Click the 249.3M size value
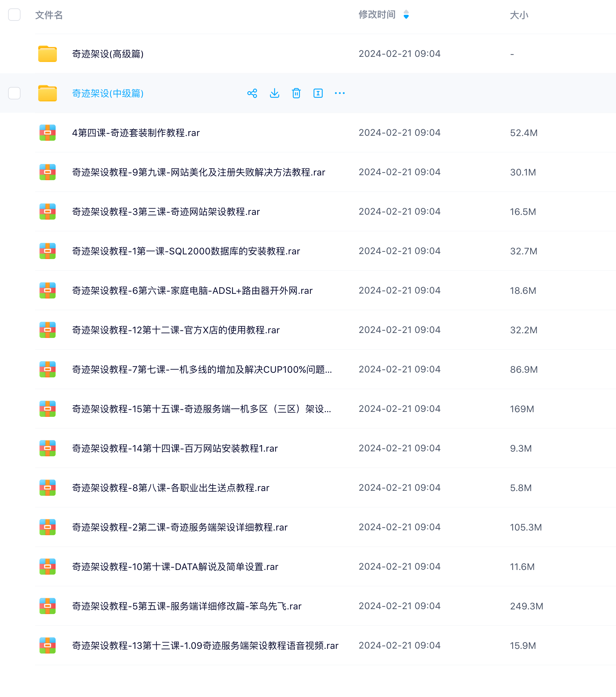 click(526, 606)
